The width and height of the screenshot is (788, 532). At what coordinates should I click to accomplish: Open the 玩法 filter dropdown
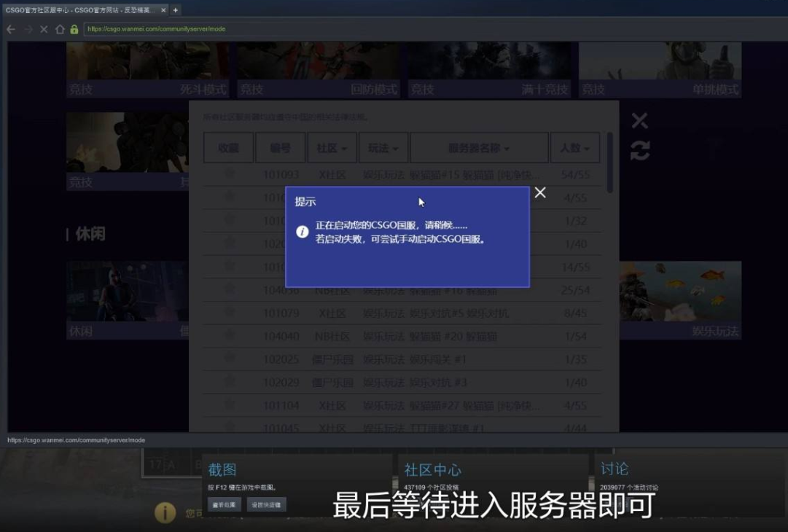tap(383, 148)
